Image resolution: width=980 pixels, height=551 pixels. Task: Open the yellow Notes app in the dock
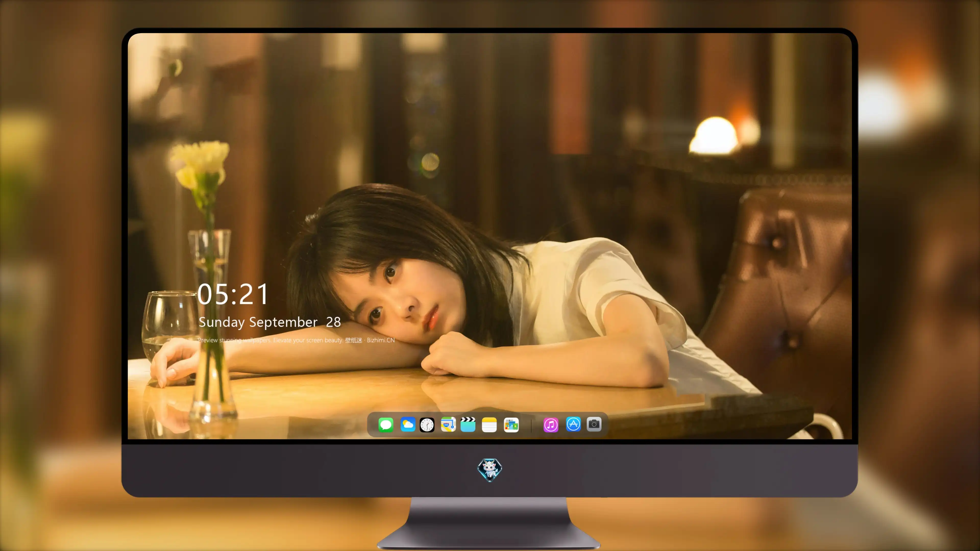489,424
